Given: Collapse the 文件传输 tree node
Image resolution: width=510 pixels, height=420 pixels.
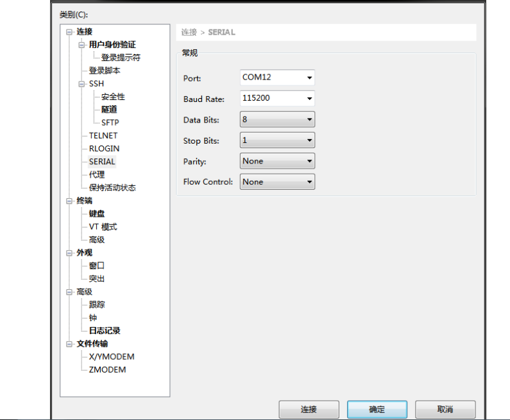Looking at the screenshot, I should [69, 344].
